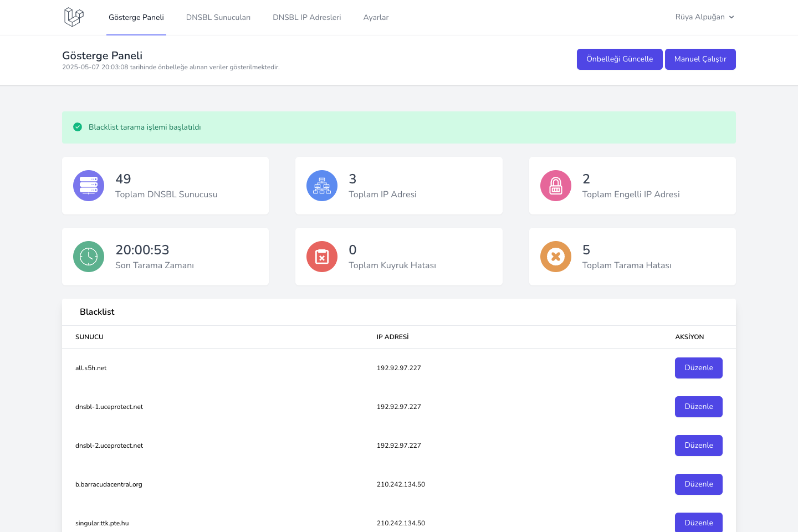The height and width of the screenshot is (532, 798).
Task: Click the Toplam DNSBL Sunucusu label
Action: pos(166,195)
